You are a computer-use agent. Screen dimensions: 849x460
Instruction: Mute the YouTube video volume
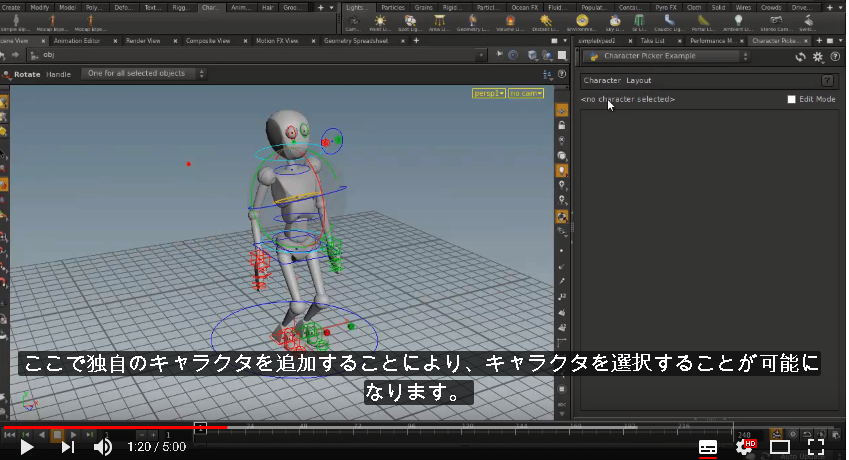click(x=102, y=447)
